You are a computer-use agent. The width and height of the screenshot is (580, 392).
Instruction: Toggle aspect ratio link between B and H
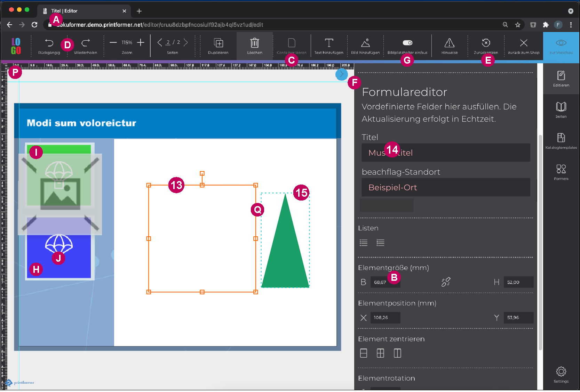(x=446, y=282)
